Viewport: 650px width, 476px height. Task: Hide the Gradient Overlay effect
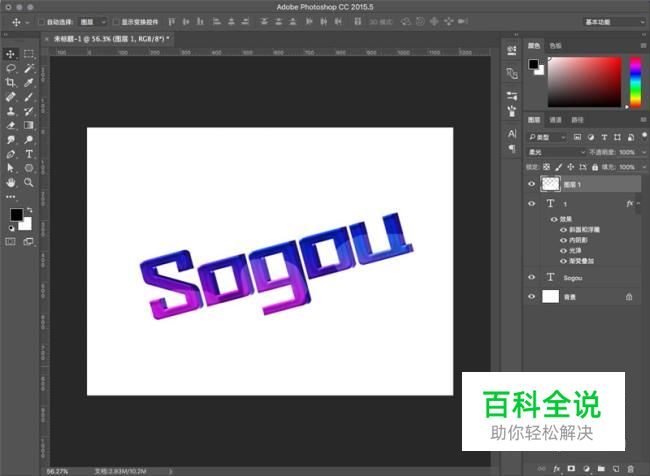point(563,261)
